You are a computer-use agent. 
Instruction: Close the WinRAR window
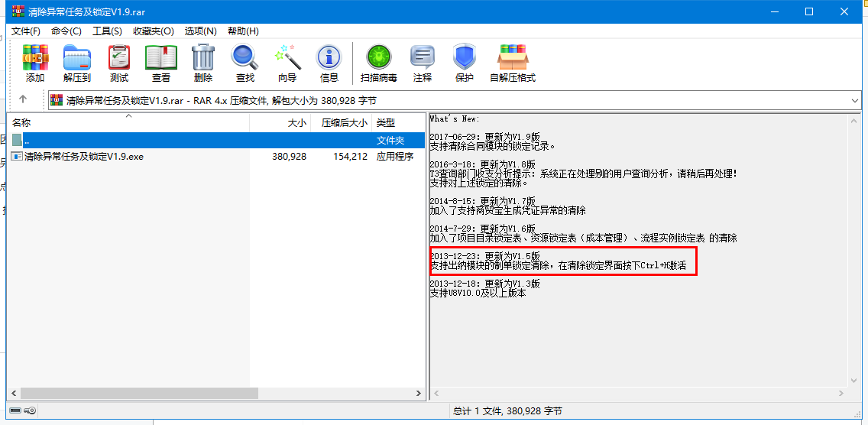pos(843,11)
